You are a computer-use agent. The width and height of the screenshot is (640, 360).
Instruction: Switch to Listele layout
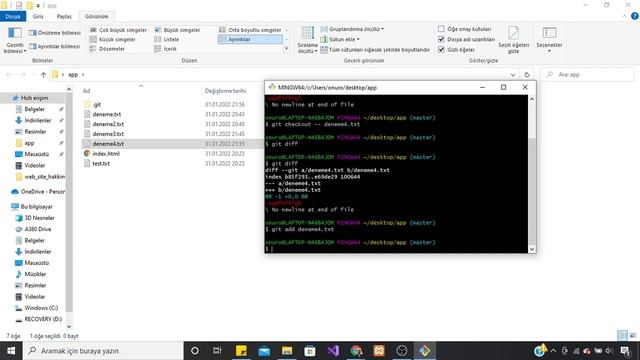coord(167,39)
